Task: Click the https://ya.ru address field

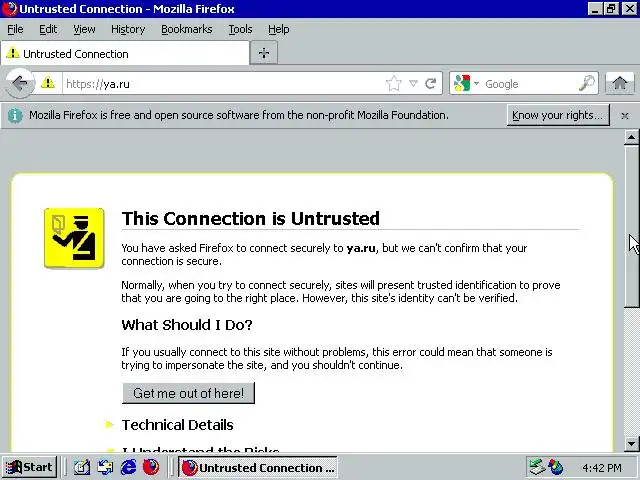Action: pyautogui.click(x=223, y=84)
